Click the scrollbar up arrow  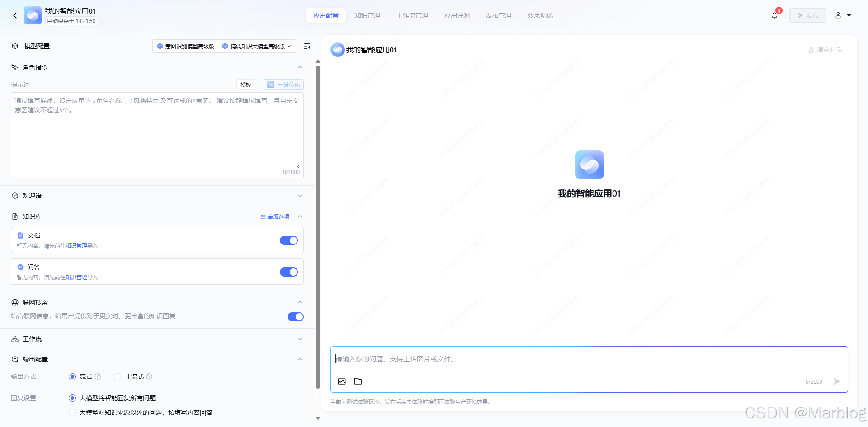[x=318, y=61]
